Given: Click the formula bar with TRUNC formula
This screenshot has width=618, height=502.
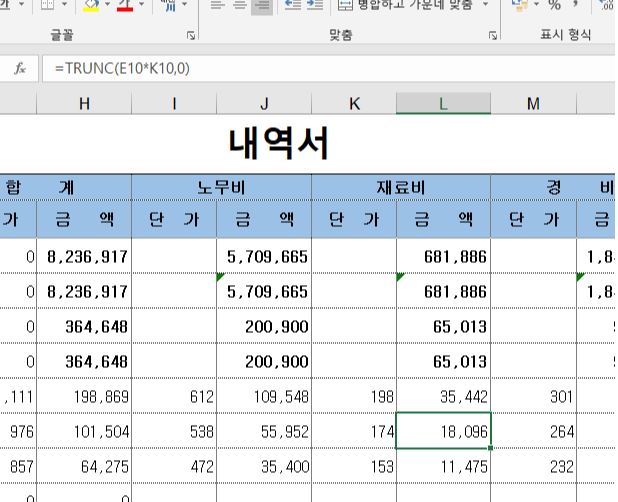Looking at the screenshot, I should point(329,69).
